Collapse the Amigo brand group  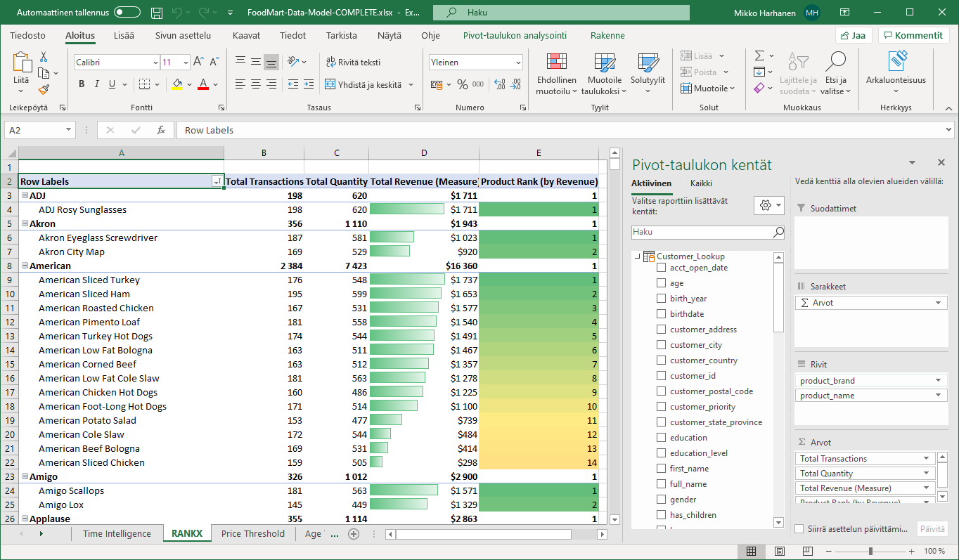click(x=25, y=476)
